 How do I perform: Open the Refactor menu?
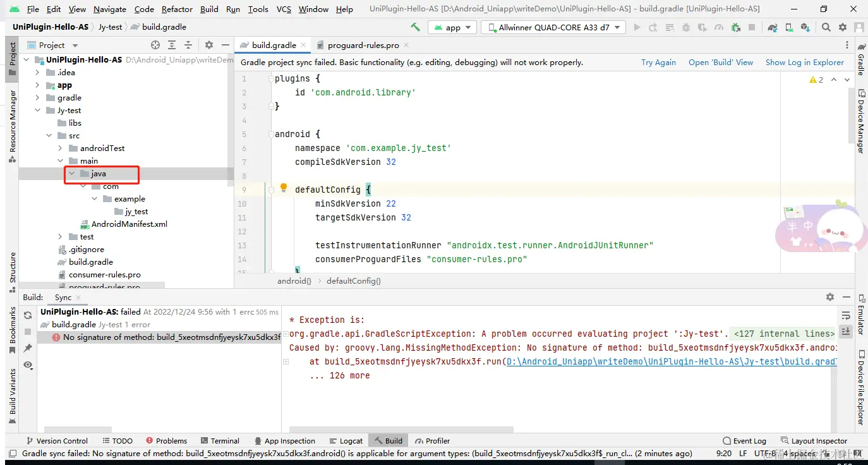tap(177, 9)
